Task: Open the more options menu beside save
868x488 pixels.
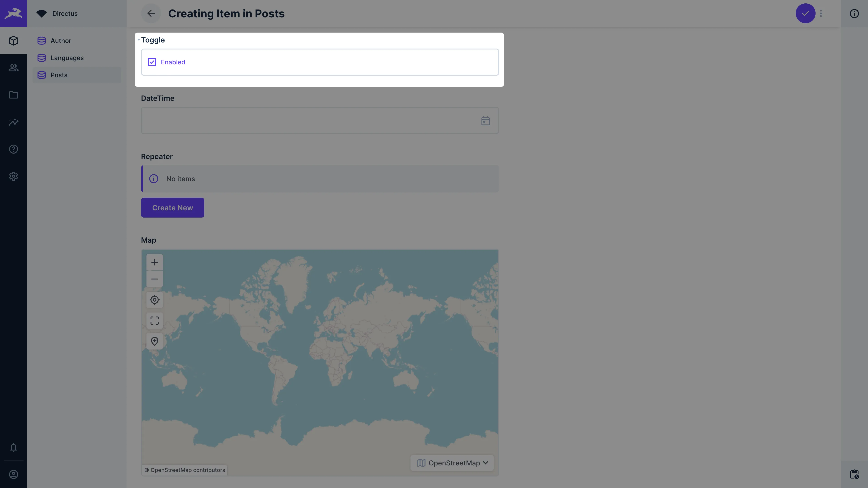Action: 821,14
